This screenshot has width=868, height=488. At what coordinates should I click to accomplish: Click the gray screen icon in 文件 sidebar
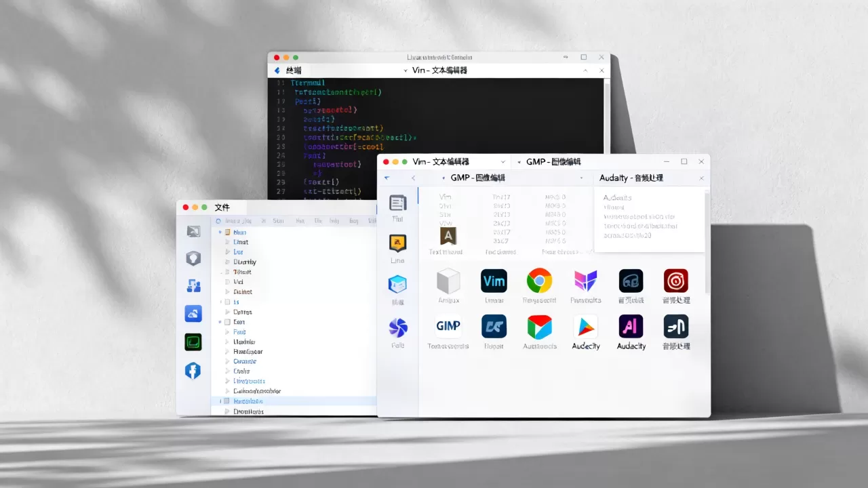tap(193, 232)
